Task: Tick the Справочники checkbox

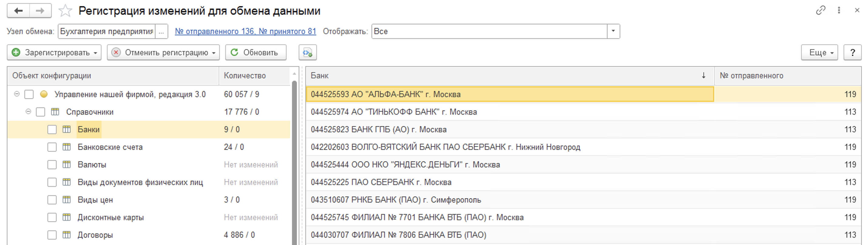Action: pyautogui.click(x=40, y=112)
